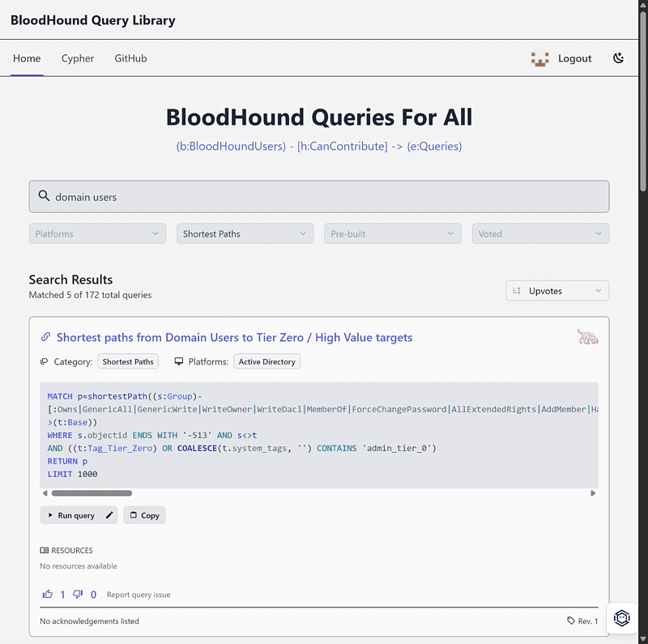Open the Pre-built filter dropdown
The image size is (648, 644).
coord(393,233)
